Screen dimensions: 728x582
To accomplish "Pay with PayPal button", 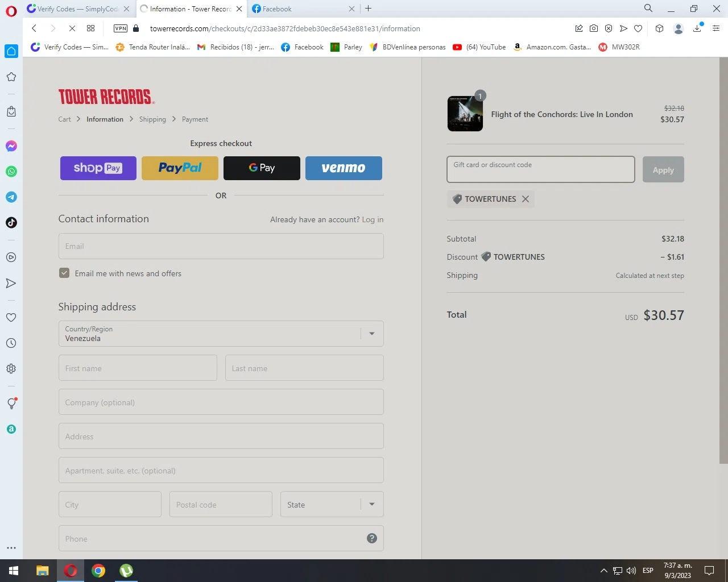I will [180, 168].
